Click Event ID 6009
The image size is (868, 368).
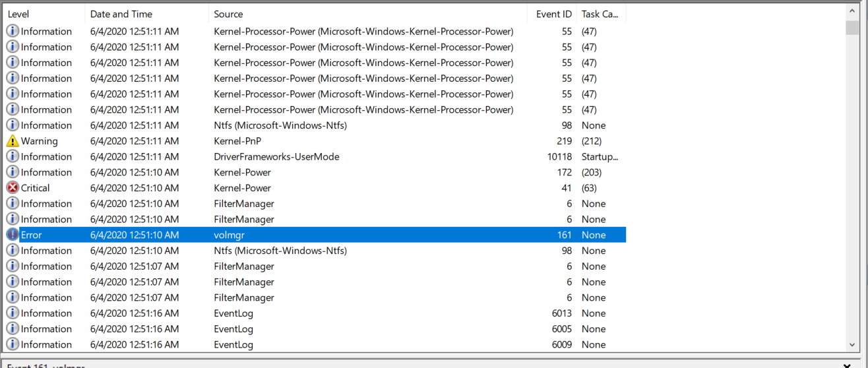[x=561, y=344]
